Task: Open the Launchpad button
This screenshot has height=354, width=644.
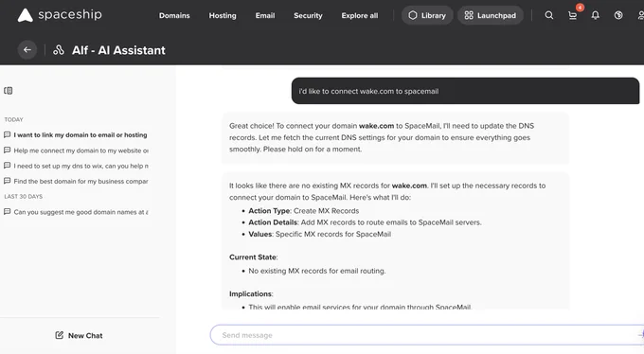Action: point(491,15)
